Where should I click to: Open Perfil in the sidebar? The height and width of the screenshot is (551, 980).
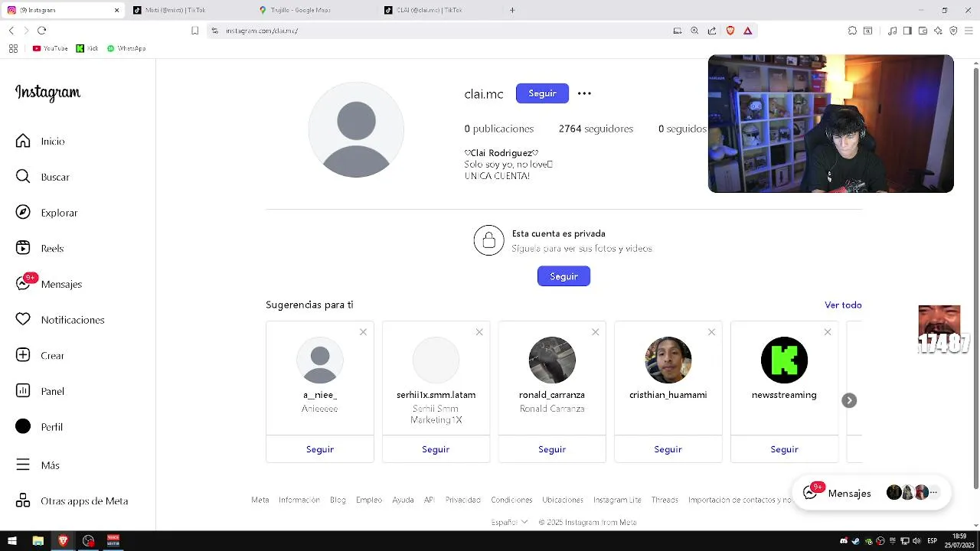coord(40,427)
